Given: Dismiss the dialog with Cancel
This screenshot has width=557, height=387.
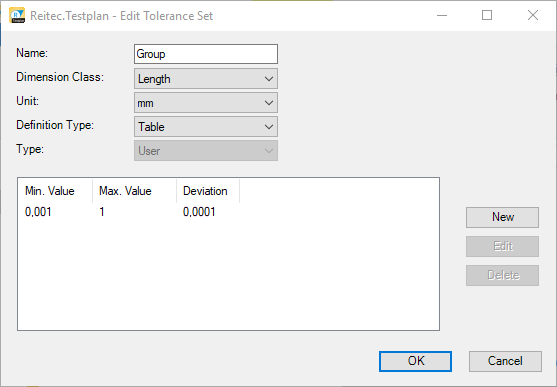Looking at the screenshot, I should click(x=505, y=361).
